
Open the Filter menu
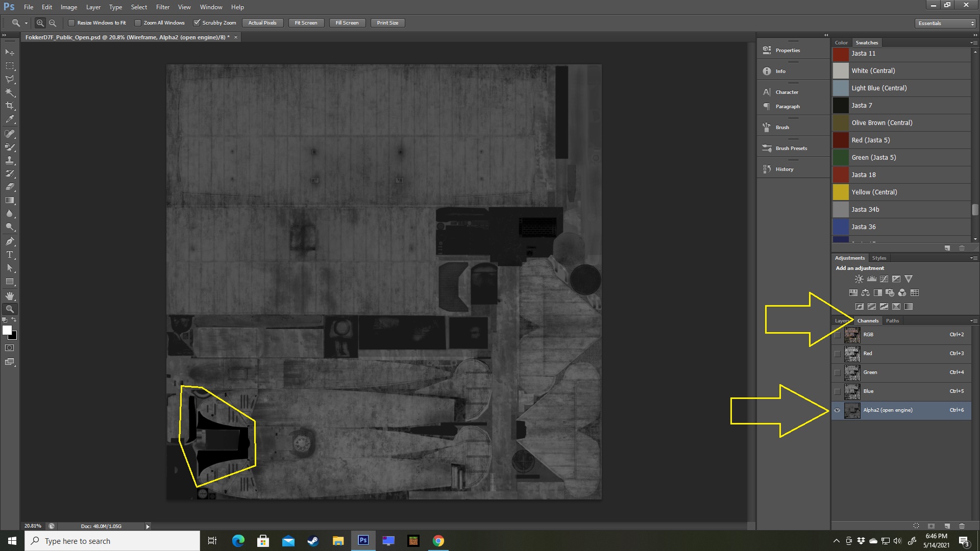[x=163, y=7]
